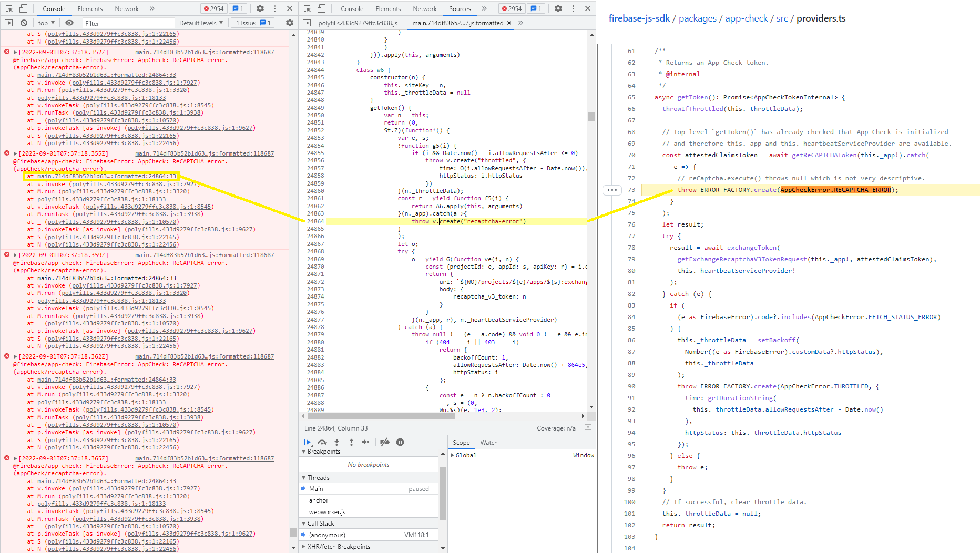
Task: Open Elements tab in Sources DevTools panel
Action: point(388,8)
